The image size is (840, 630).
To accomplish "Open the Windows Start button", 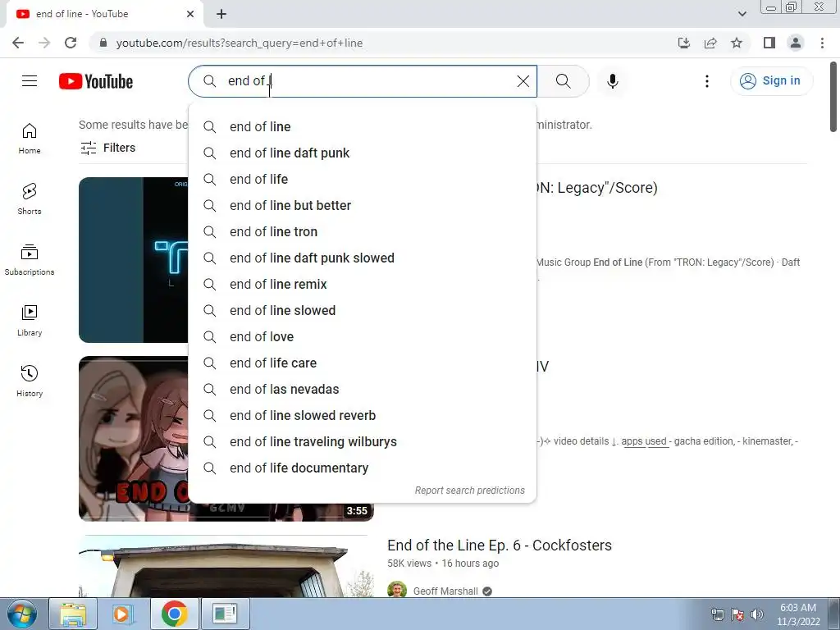I will click(x=22, y=614).
